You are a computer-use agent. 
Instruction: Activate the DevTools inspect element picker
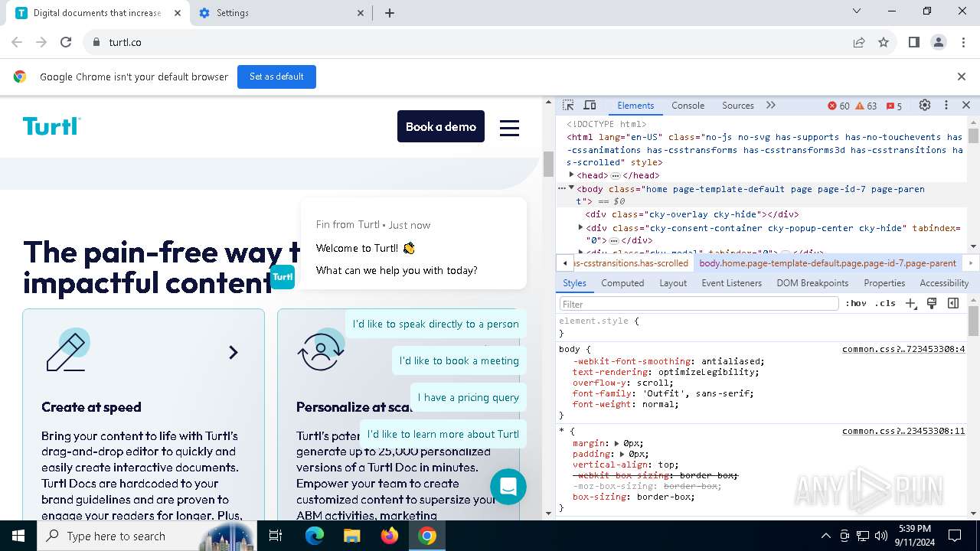tap(568, 106)
